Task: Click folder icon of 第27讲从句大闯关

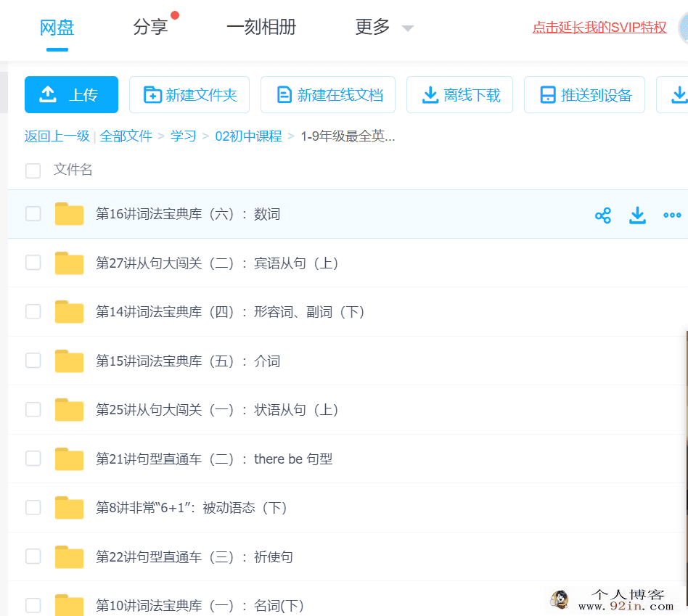Action: click(x=70, y=263)
